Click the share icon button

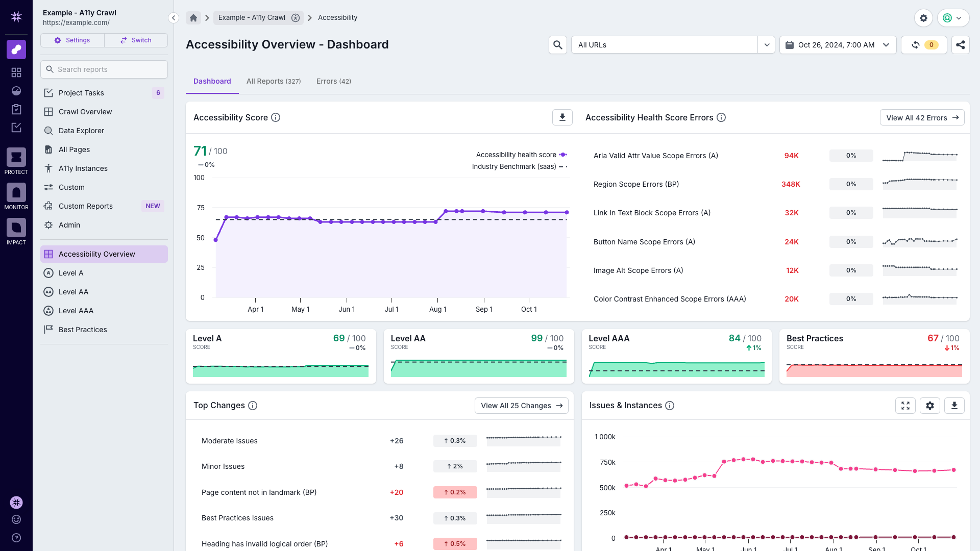(960, 45)
